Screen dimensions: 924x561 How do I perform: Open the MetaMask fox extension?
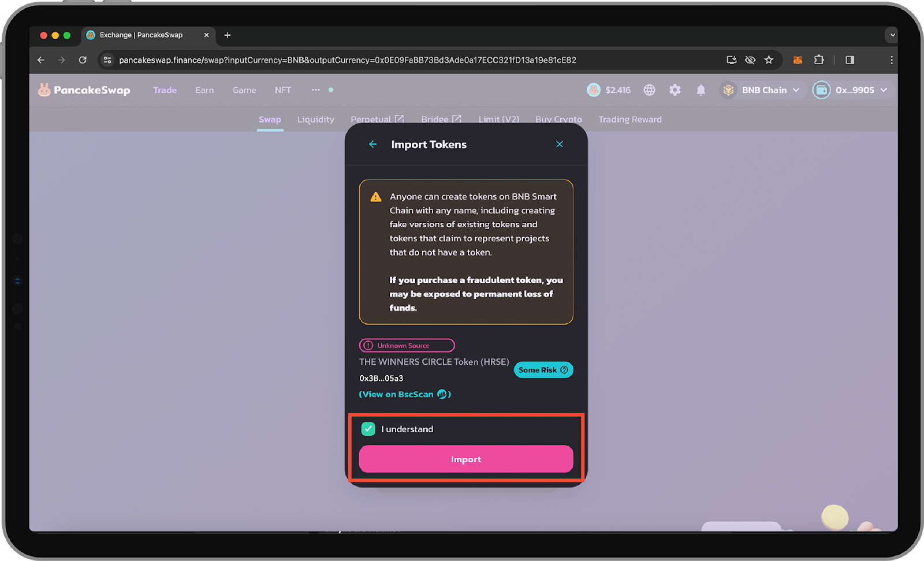point(798,60)
